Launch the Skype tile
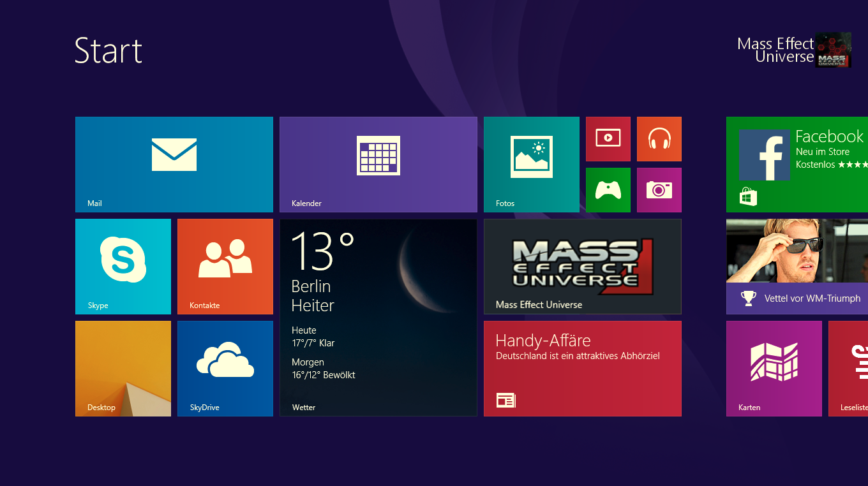 point(123,266)
